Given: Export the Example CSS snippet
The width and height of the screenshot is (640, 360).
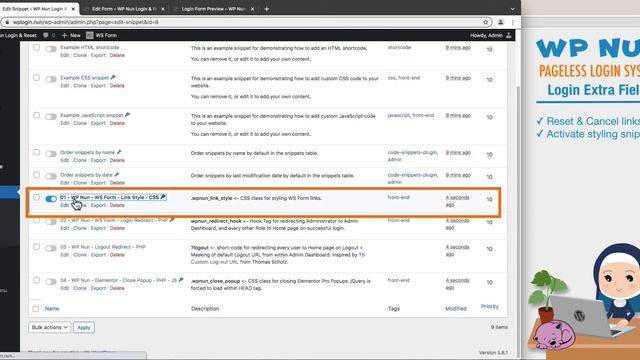Looking at the screenshot, I should tap(98, 86).
